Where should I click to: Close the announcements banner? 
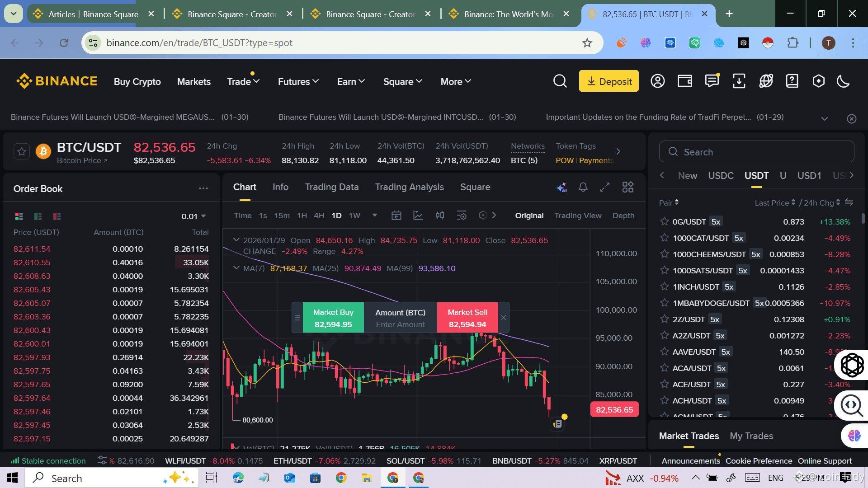(851, 118)
